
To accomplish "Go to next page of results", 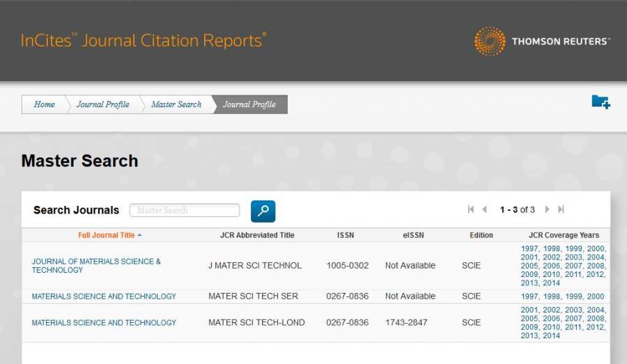I will [x=548, y=209].
